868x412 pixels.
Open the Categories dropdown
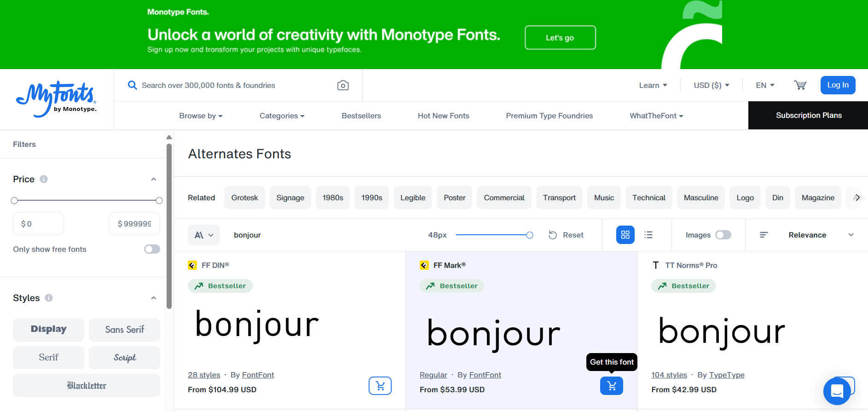pyautogui.click(x=282, y=116)
